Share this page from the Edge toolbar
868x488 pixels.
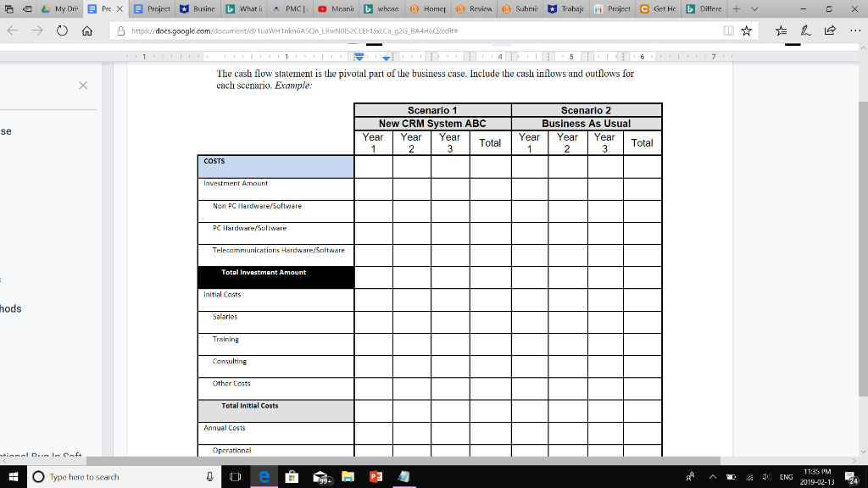point(830,31)
